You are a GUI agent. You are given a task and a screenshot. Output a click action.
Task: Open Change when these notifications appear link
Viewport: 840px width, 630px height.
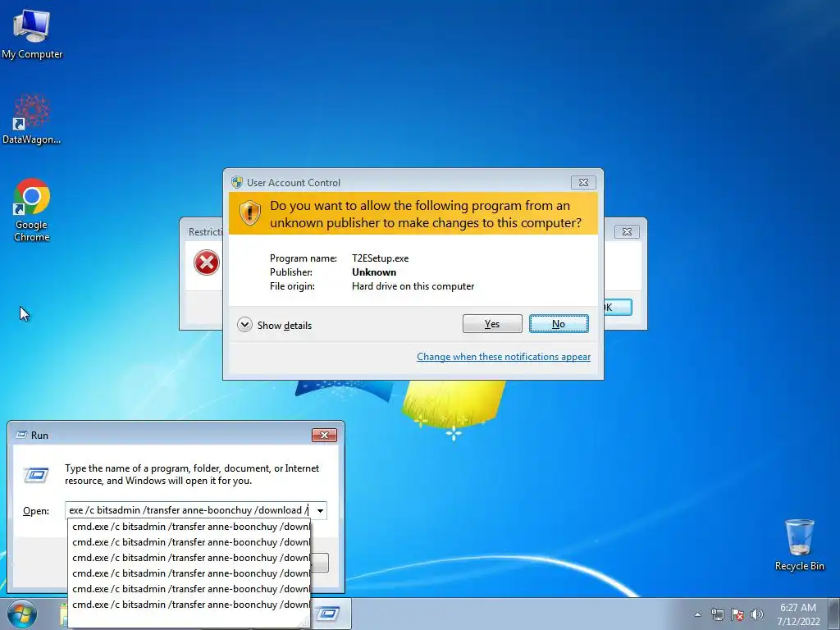504,357
